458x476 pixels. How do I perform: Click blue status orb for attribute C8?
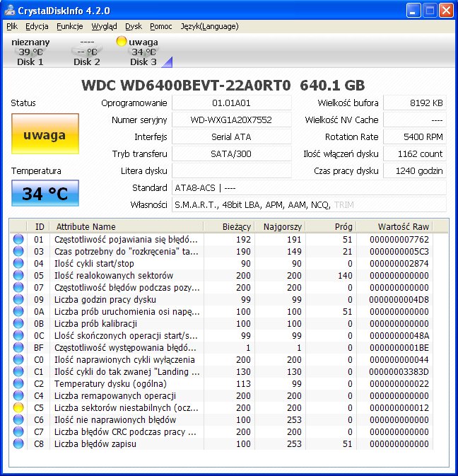pos(18,443)
